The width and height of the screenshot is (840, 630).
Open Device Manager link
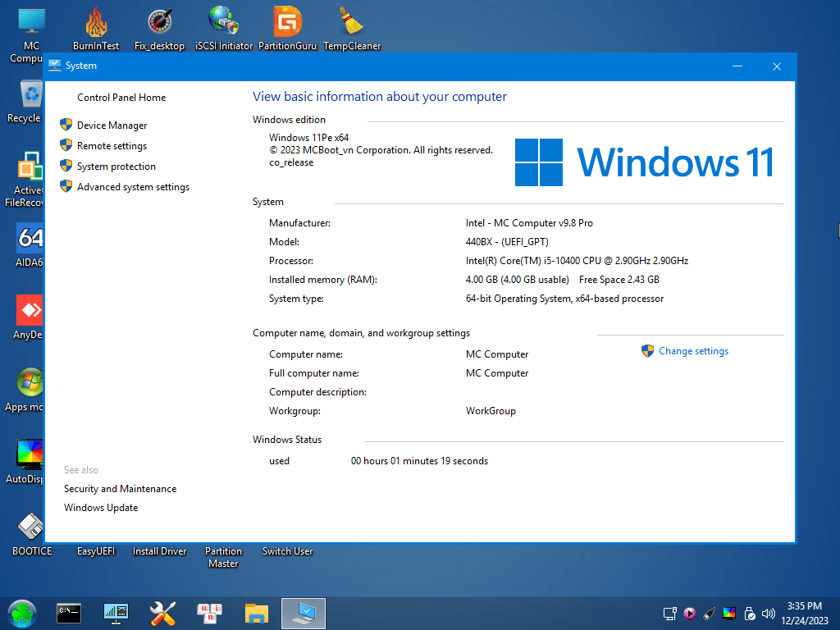click(x=112, y=126)
